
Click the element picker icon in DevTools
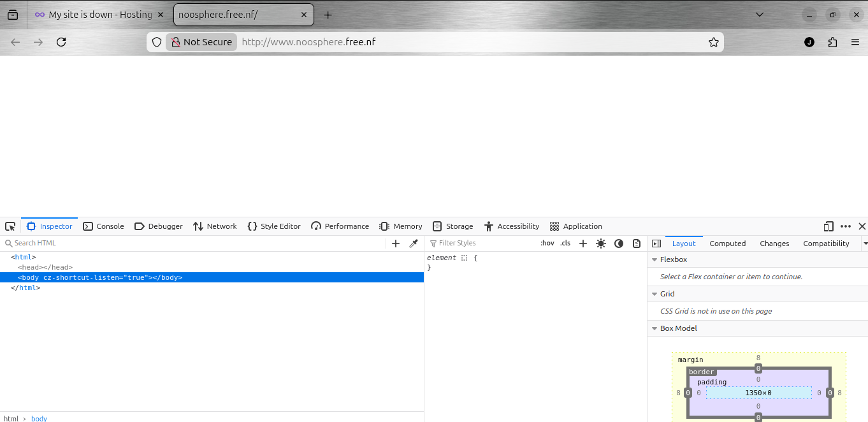10,226
